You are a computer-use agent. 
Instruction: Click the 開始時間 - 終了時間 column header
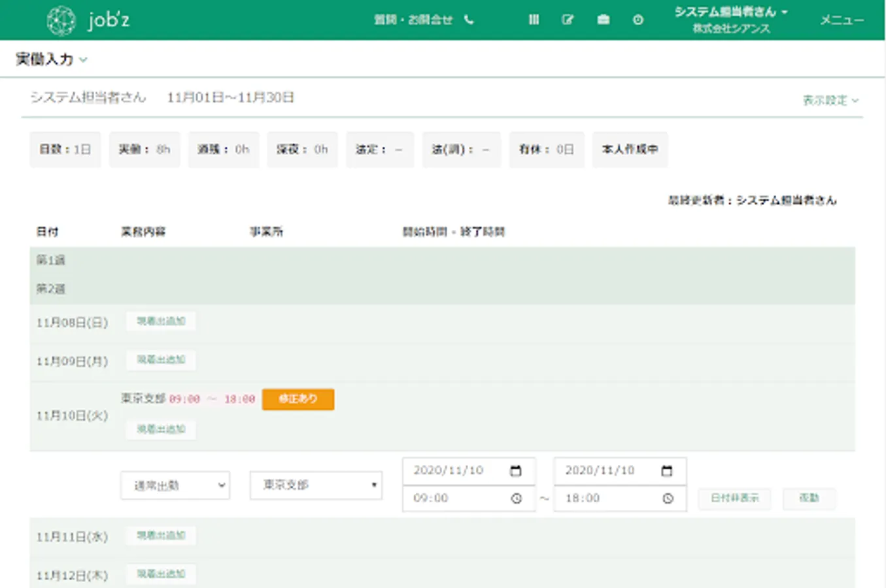click(454, 232)
